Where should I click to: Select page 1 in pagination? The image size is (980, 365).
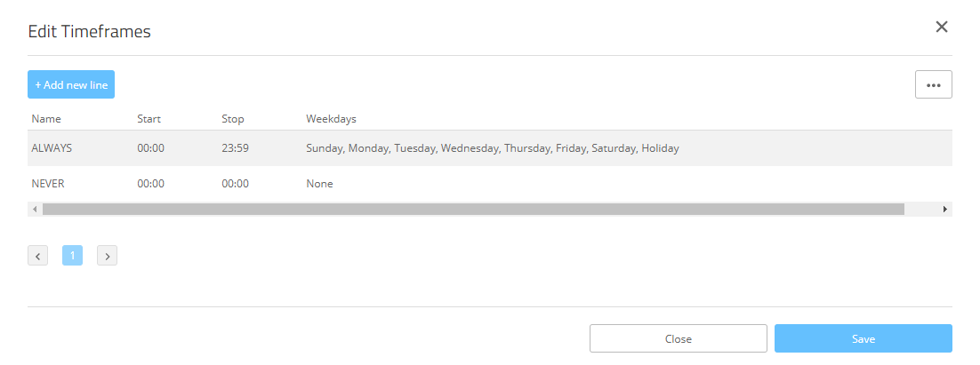point(72,256)
